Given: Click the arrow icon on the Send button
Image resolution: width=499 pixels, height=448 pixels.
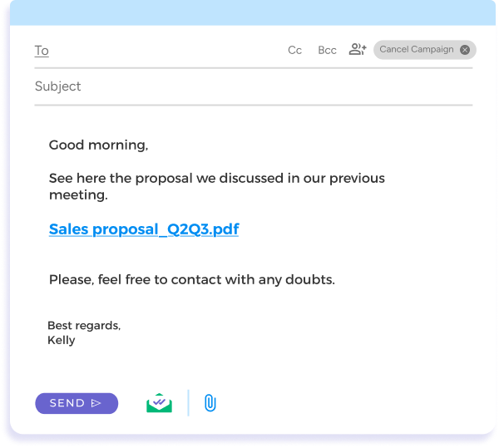Looking at the screenshot, I should click(x=96, y=403).
